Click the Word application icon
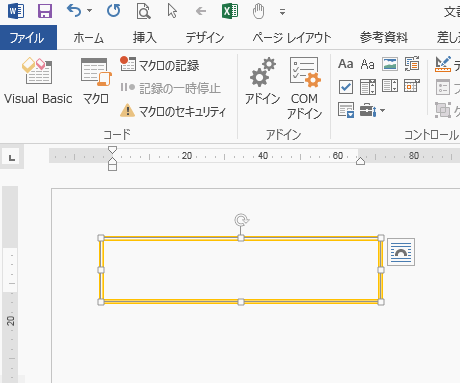This screenshot has width=460, height=383. click(16, 11)
